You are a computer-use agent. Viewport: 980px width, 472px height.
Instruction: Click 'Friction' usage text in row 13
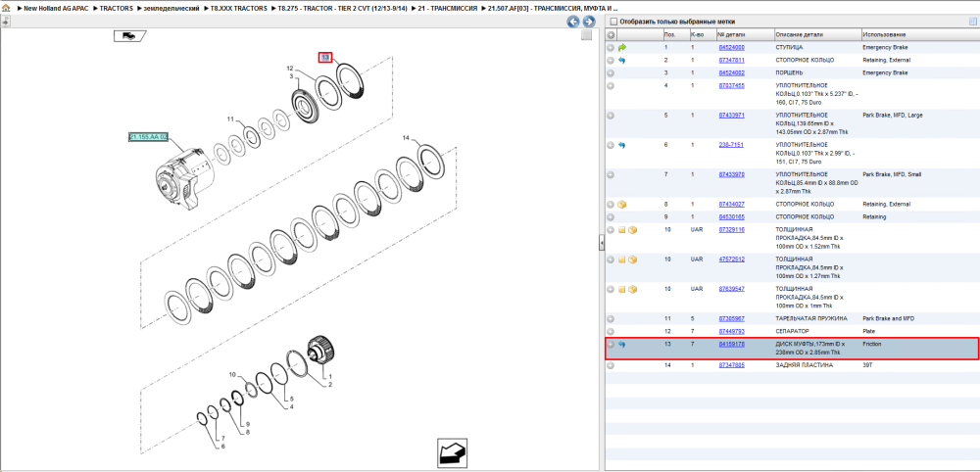[870, 345]
